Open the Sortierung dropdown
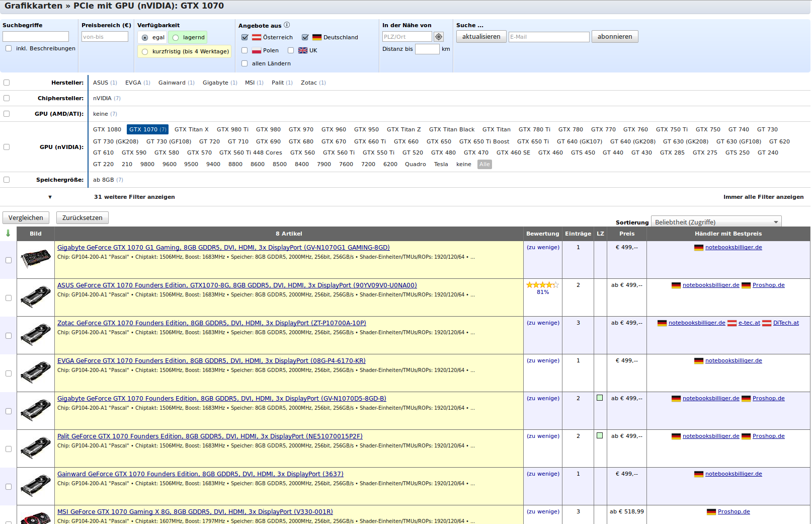The image size is (812, 524). pos(716,222)
